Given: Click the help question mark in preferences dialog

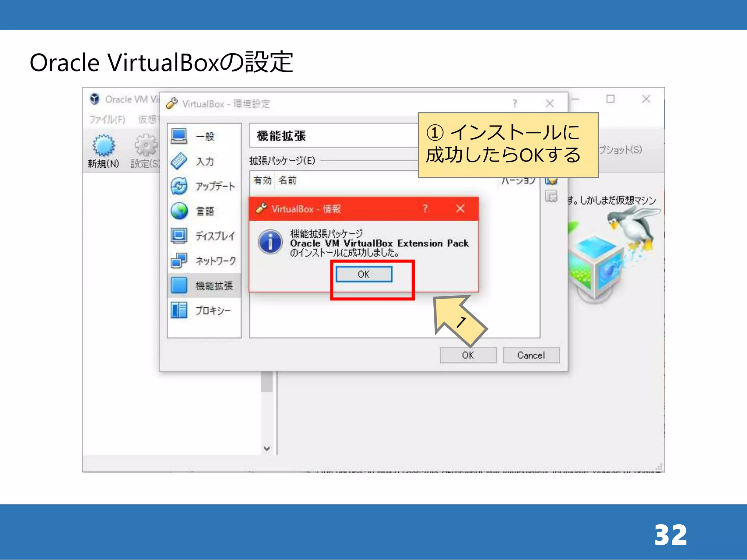Looking at the screenshot, I should click(x=515, y=104).
